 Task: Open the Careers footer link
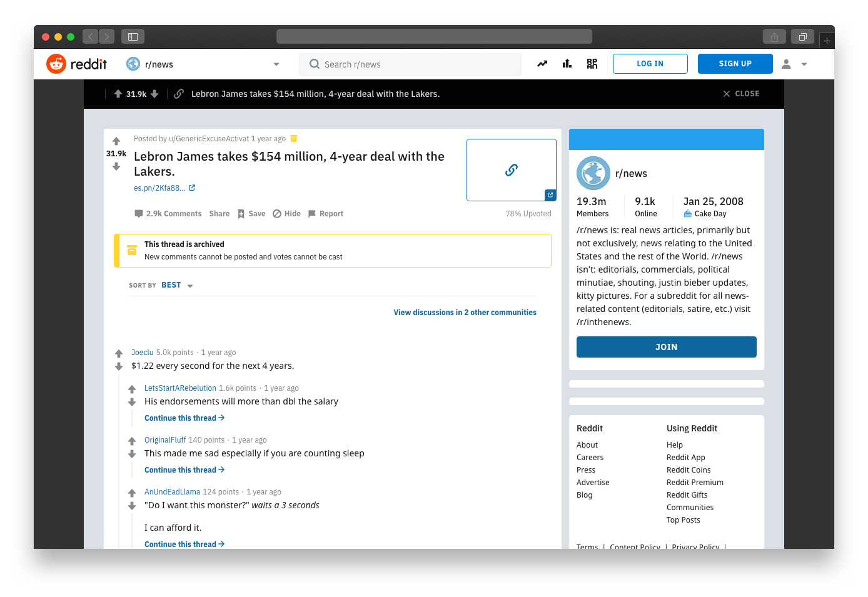coord(590,458)
